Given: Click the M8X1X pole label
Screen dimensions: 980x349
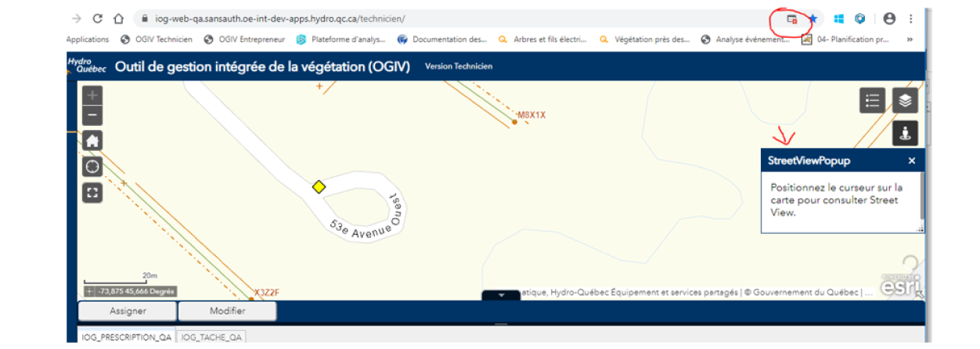Looking at the screenshot, I should 531,116.
